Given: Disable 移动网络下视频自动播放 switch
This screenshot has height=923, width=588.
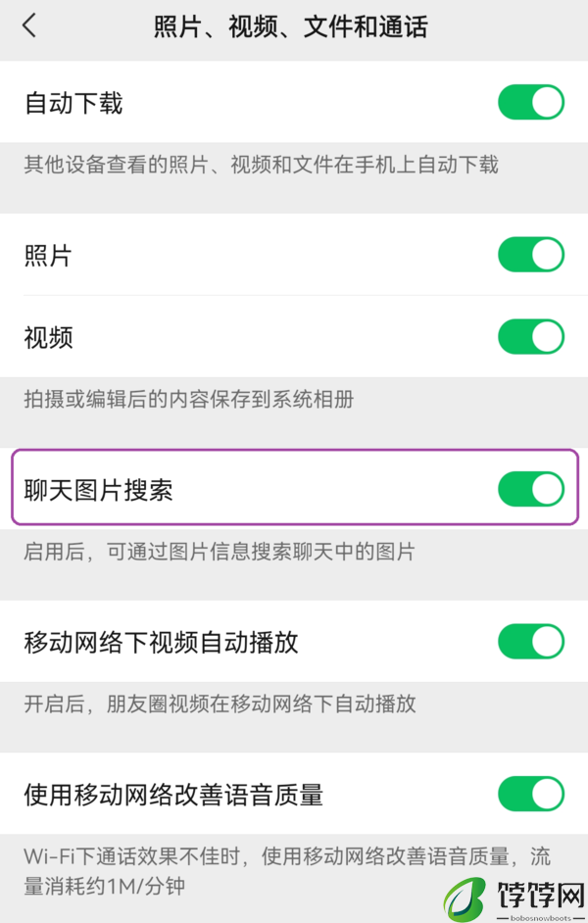Looking at the screenshot, I should click(531, 642).
